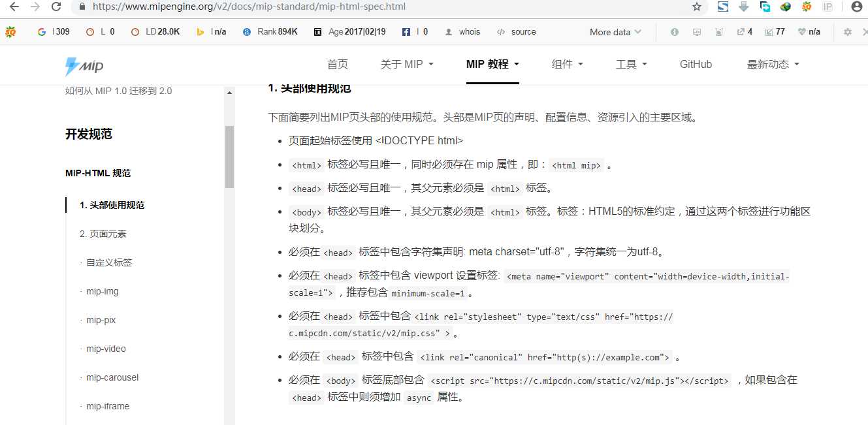868x425 pixels.
Task: Go back to the previous page
Action: click(x=14, y=7)
